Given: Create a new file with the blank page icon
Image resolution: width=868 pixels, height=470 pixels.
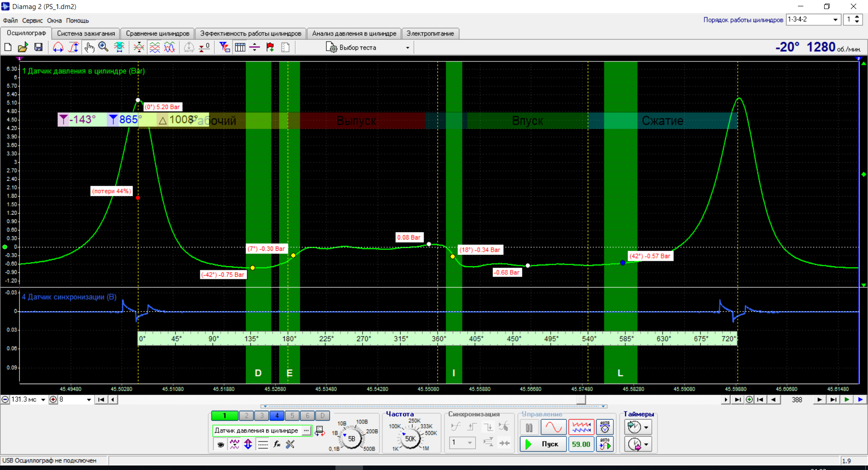Looking at the screenshot, I should (x=8, y=47).
